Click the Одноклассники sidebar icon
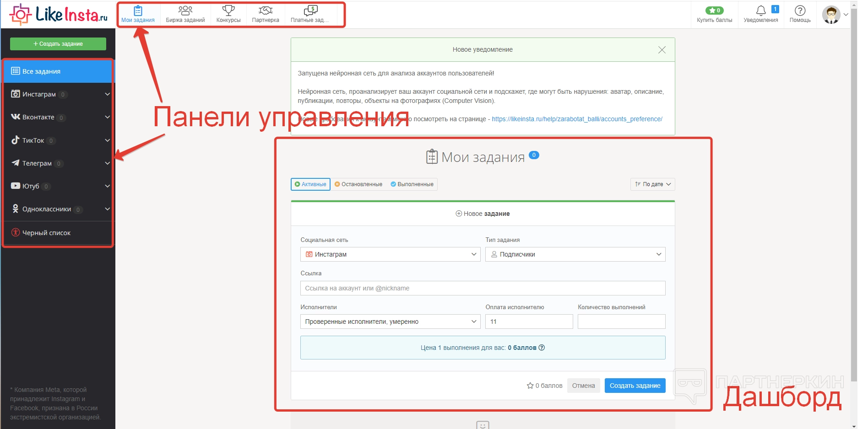This screenshot has height=429, width=868. pos(16,209)
